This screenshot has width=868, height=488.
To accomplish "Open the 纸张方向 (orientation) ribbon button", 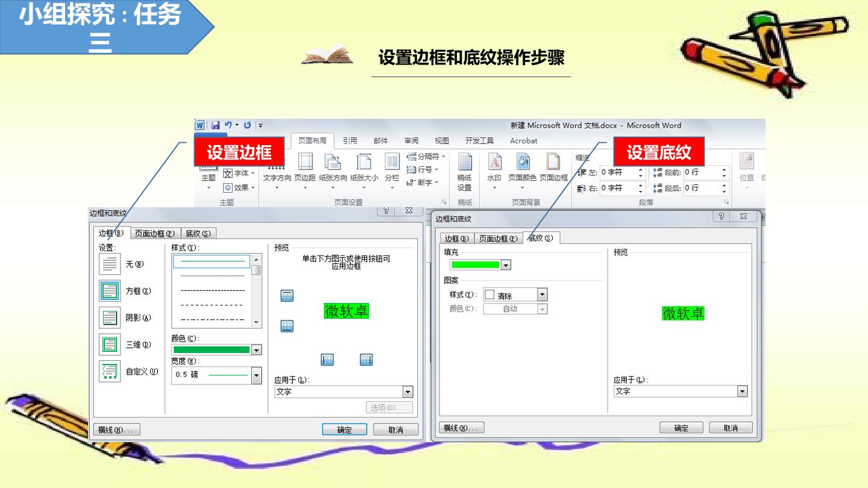I will (333, 170).
